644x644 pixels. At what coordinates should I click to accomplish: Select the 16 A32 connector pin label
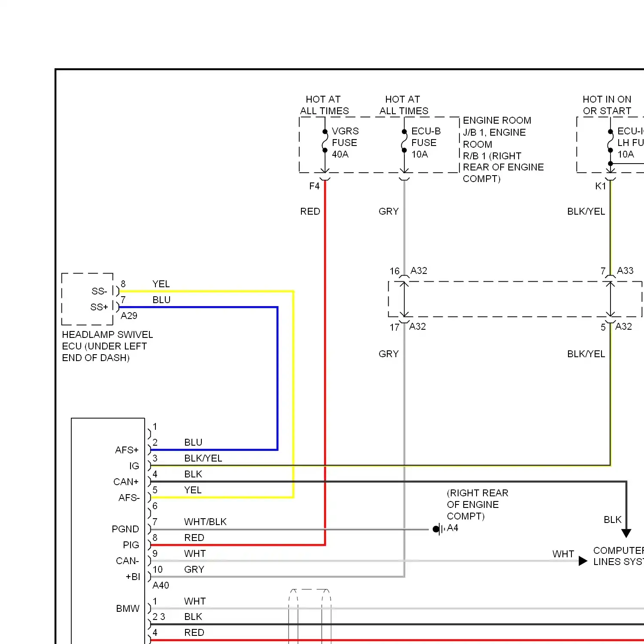tap(408, 271)
